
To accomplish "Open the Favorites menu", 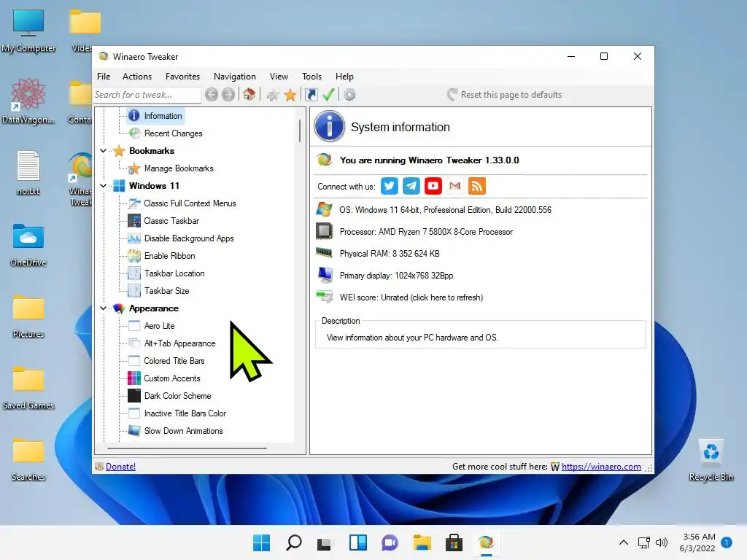I will tap(182, 76).
